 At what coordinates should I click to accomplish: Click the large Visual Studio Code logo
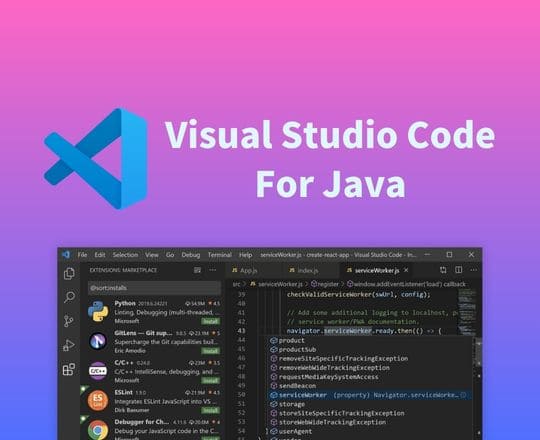pyautogui.click(x=96, y=159)
